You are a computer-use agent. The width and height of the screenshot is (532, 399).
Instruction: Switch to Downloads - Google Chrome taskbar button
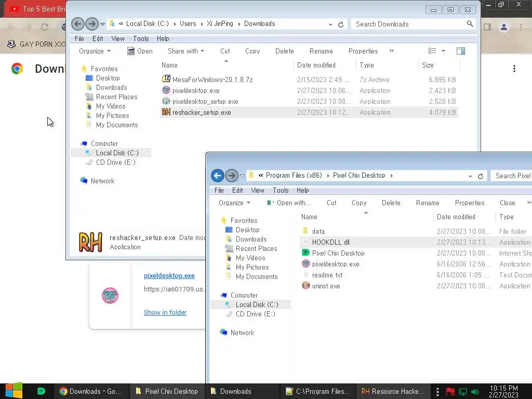point(91,391)
